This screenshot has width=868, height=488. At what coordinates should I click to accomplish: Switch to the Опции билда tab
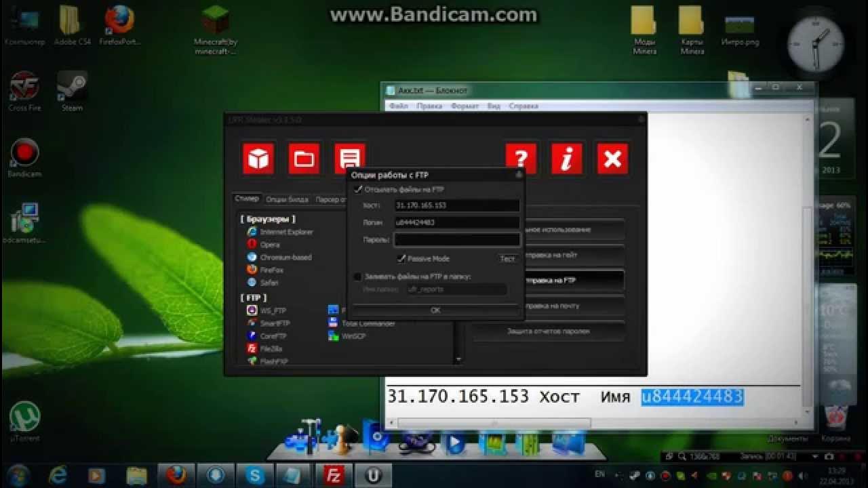tap(287, 199)
